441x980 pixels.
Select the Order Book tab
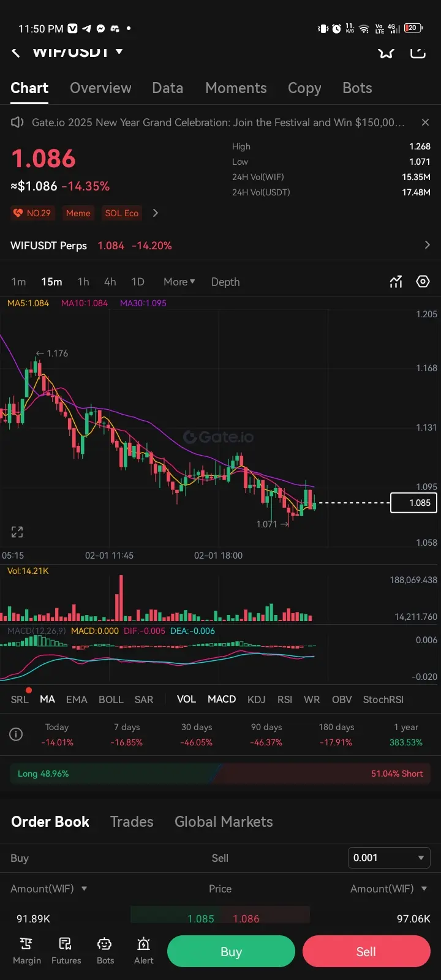[x=50, y=822]
